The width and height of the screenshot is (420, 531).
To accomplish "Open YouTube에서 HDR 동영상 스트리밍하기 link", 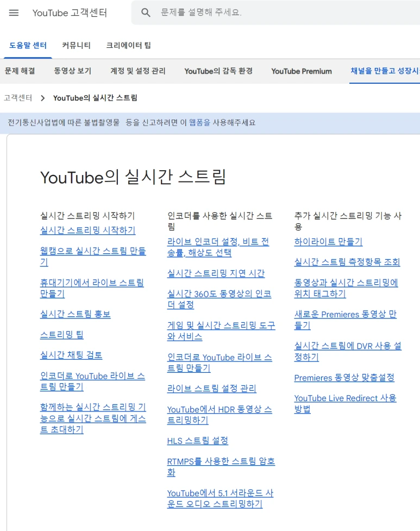I will 220,415.
